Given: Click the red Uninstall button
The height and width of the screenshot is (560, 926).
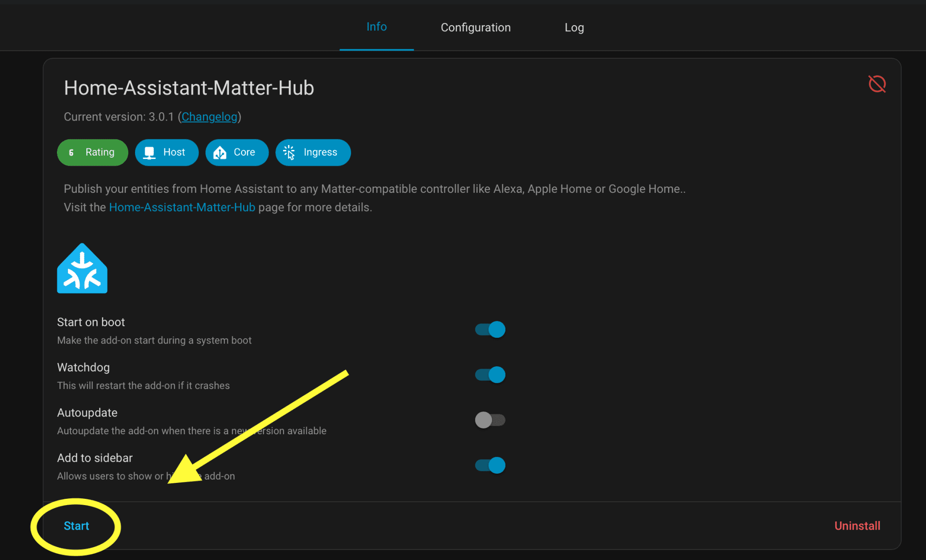Looking at the screenshot, I should pyautogui.click(x=857, y=526).
